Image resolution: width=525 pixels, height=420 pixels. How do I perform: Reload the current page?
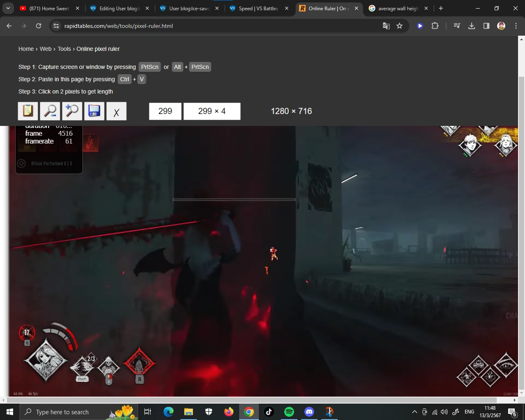coord(39,26)
